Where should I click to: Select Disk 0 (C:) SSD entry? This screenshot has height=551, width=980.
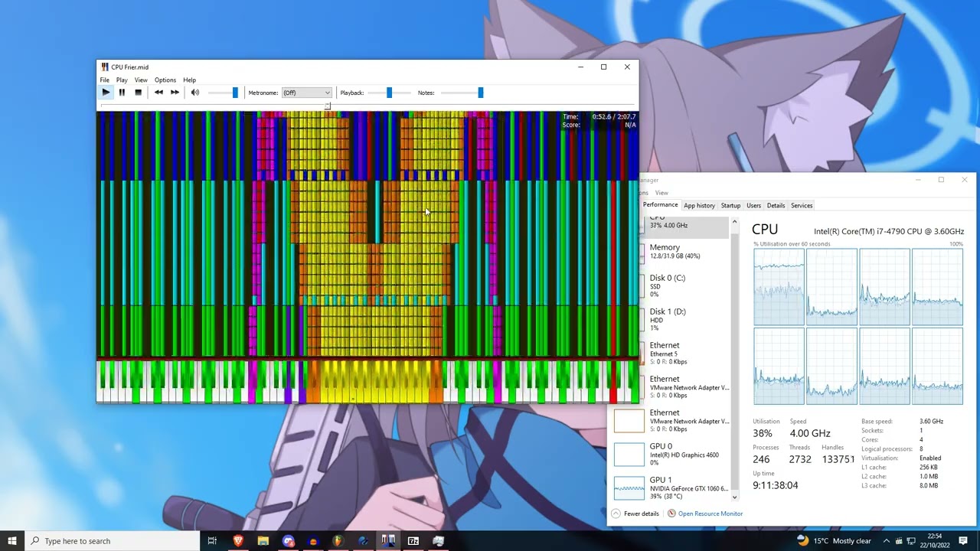tap(685, 285)
